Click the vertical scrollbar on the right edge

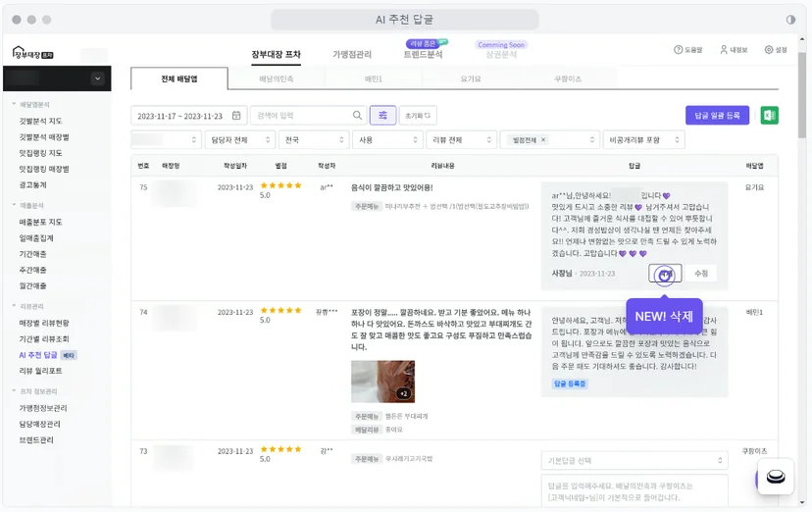(802, 93)
